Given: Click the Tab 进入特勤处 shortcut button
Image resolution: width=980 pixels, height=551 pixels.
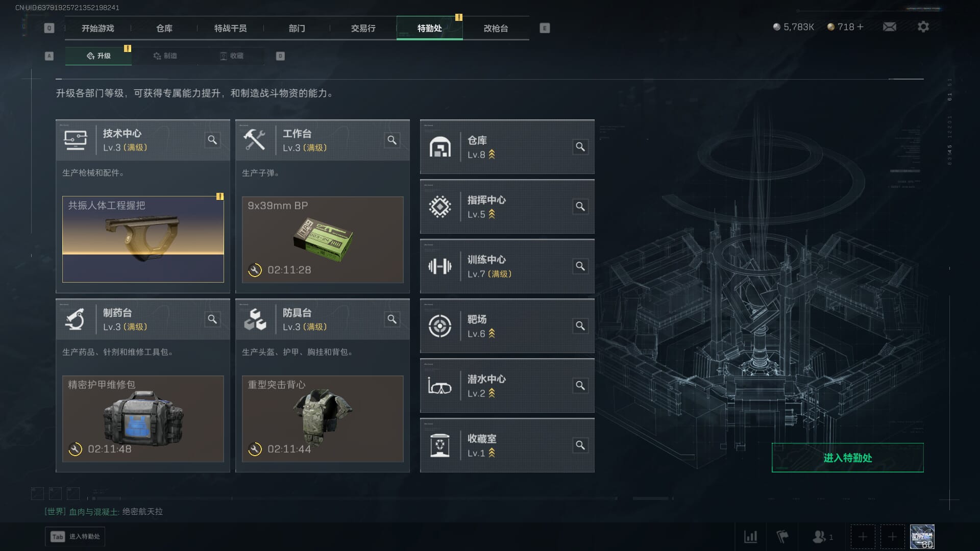Looking at the screenshot, I should pos(75,537).
